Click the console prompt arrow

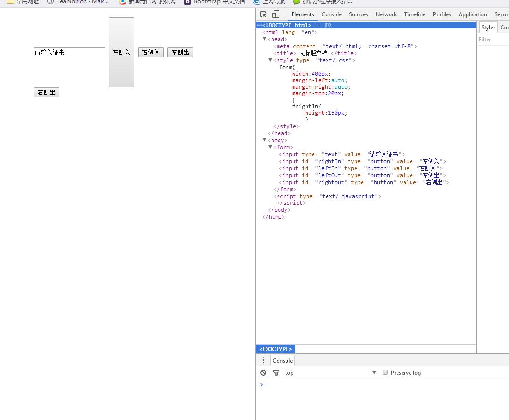(262, 384)
